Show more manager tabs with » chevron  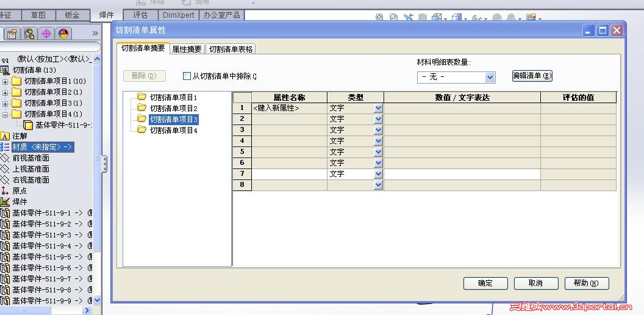click(95, 34)
